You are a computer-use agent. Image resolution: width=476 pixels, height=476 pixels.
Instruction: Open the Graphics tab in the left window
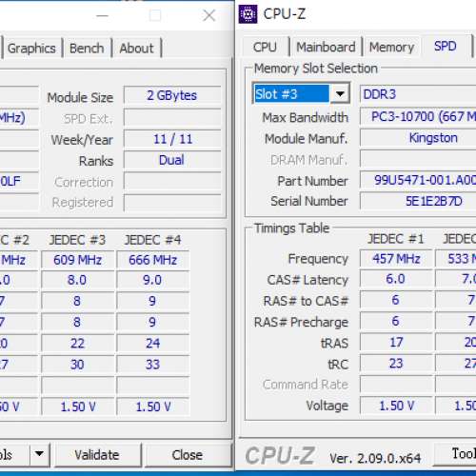tap(31, 49)
